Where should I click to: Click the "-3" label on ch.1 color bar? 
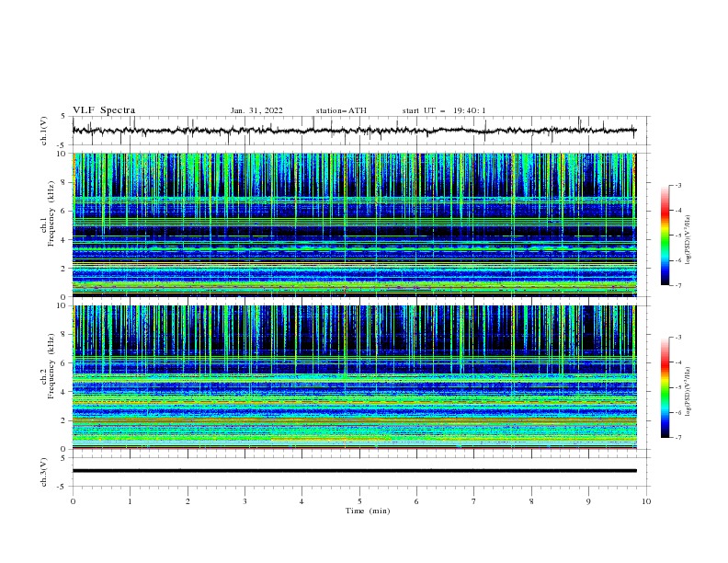(677, 185)
